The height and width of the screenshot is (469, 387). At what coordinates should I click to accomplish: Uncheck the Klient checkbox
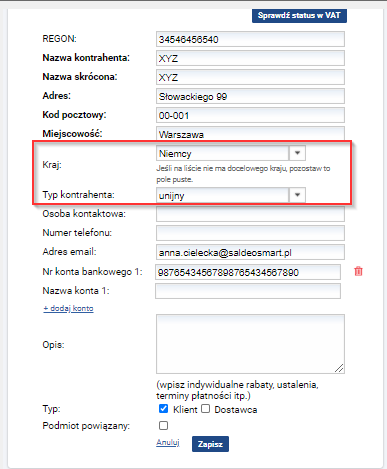click(163, 409)
